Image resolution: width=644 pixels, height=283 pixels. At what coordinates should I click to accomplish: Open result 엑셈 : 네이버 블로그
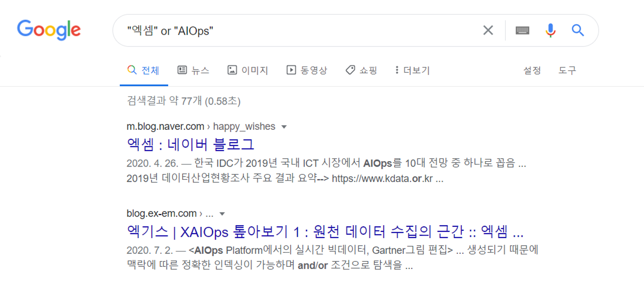[191, 145]
